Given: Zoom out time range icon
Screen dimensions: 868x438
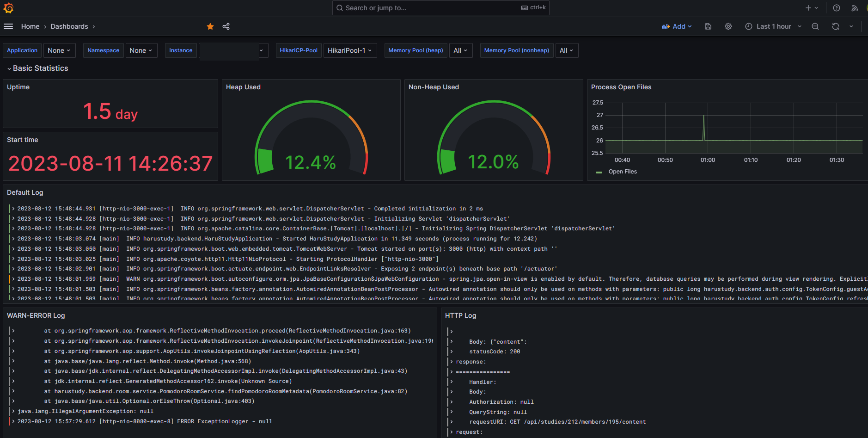Looking at the screenshot, I should pyautogui.click(x=815, y=26).
